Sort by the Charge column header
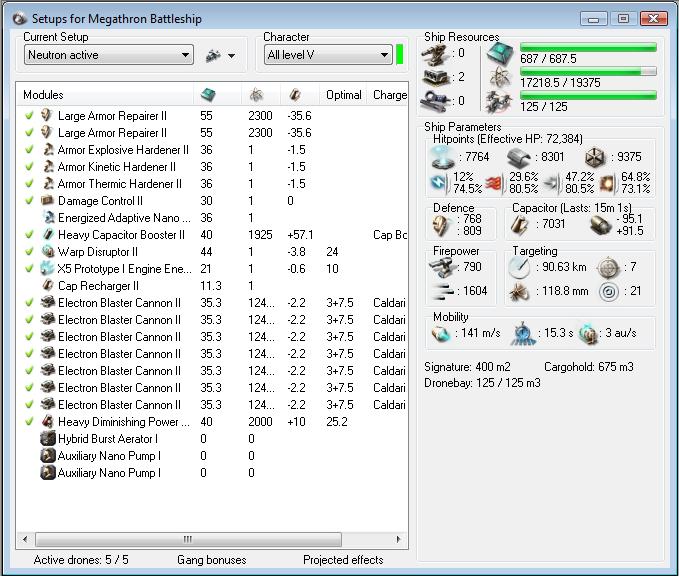 (x=389, y=95)
